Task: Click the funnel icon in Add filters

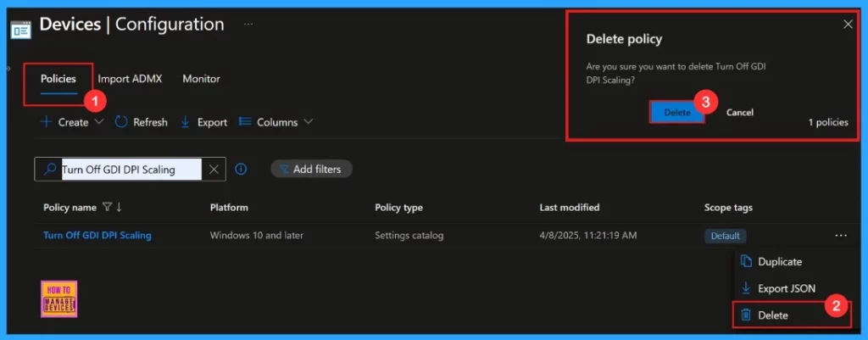Action: click(285, 170)
